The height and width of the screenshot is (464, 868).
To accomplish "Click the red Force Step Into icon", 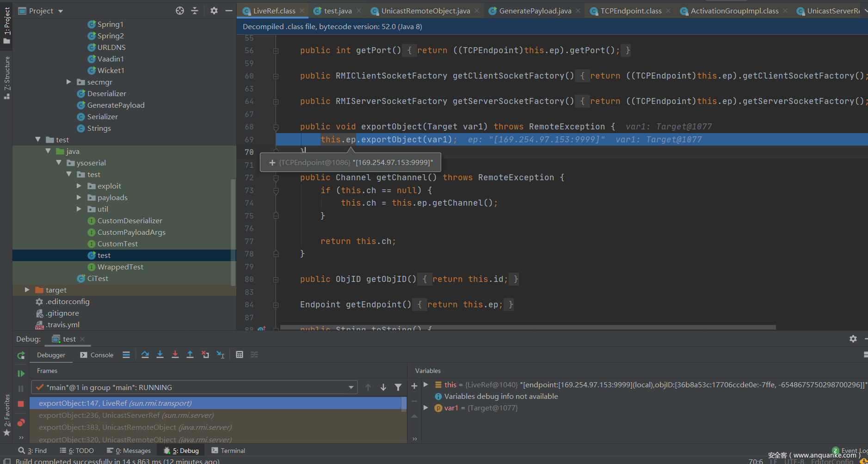I will (x=175, y=354).
